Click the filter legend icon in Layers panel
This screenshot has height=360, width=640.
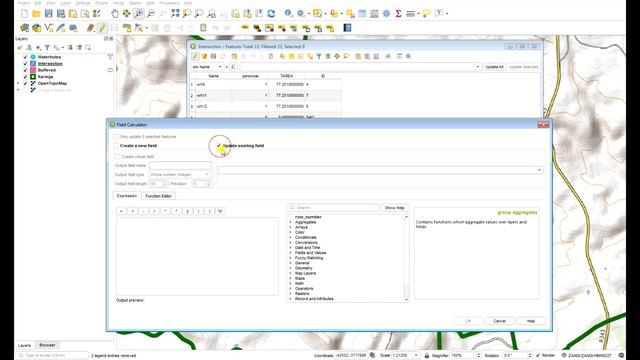[47, 48]
